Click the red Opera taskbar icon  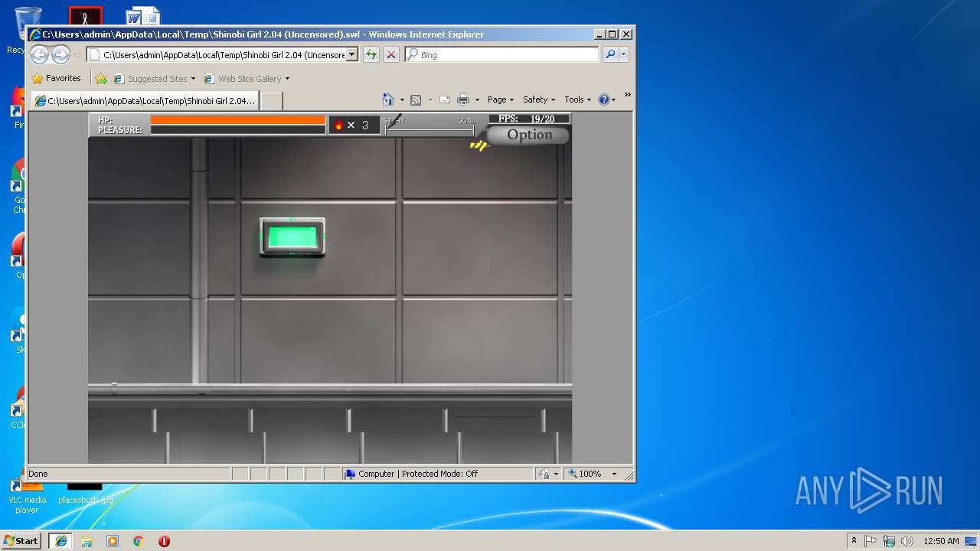pos(164,541)
